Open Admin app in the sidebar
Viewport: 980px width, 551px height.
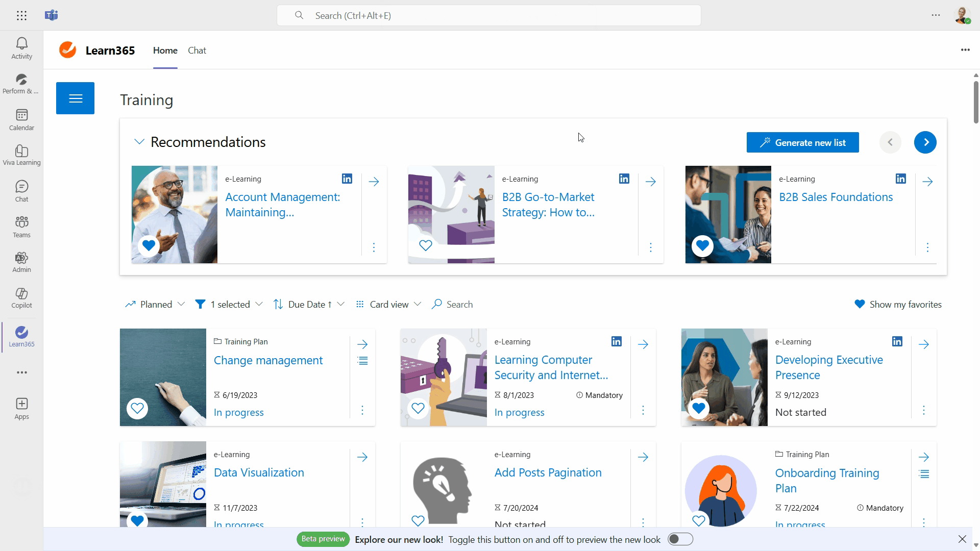pos(21,262)
